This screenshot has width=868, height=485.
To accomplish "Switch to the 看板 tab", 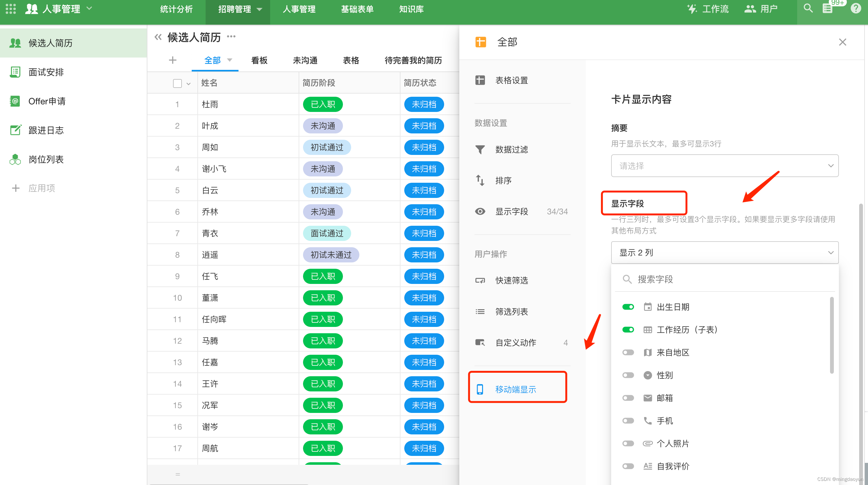I will pyautogui.click(x=259, y=60).
